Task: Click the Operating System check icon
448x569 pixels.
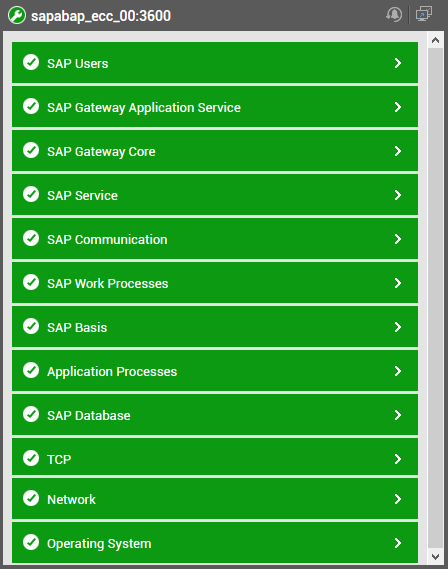Action: (31, 542)
